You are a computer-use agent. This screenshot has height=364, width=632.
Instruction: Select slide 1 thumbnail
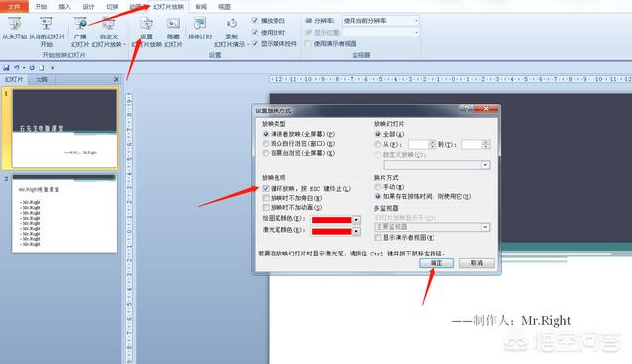click(64, 127)
